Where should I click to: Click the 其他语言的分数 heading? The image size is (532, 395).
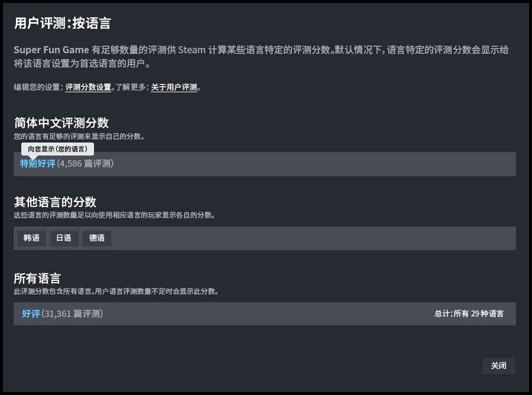tap(55, 202)
